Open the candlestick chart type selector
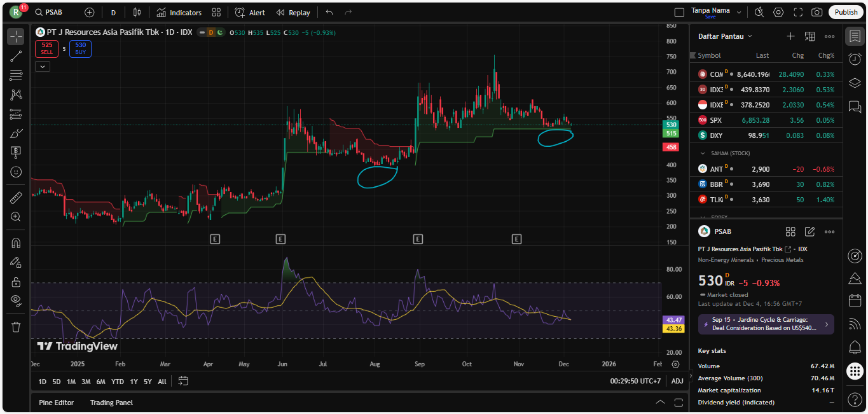Viewport: 868px width, 414px height. pyautogui.click(x=137, y=12)
